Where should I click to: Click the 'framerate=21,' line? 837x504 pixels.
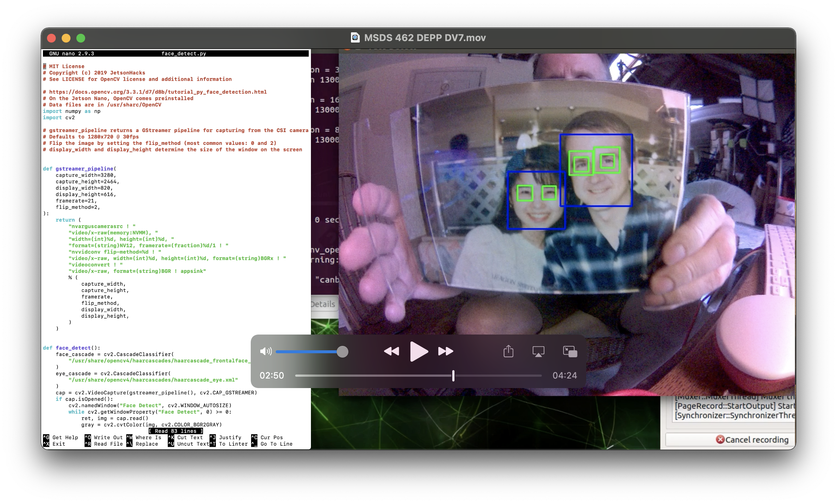coord(76,201)
